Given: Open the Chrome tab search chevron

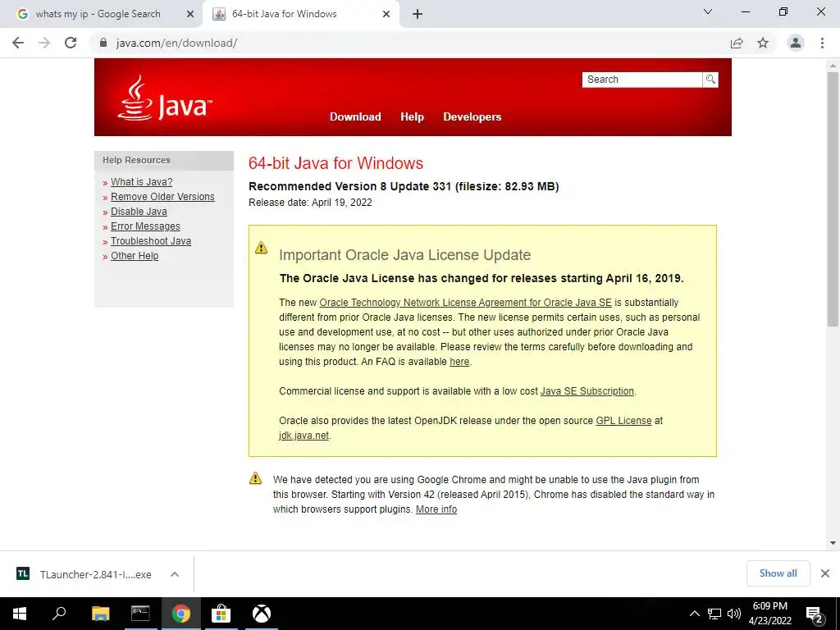Looking at the screenshot, I should [x=708, y=11].
